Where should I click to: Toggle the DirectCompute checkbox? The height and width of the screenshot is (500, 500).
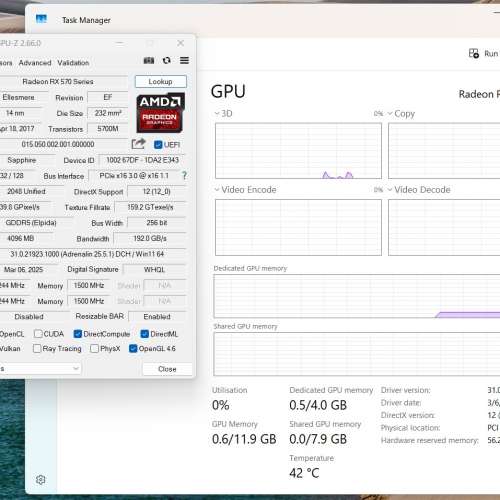coord(78,334)
